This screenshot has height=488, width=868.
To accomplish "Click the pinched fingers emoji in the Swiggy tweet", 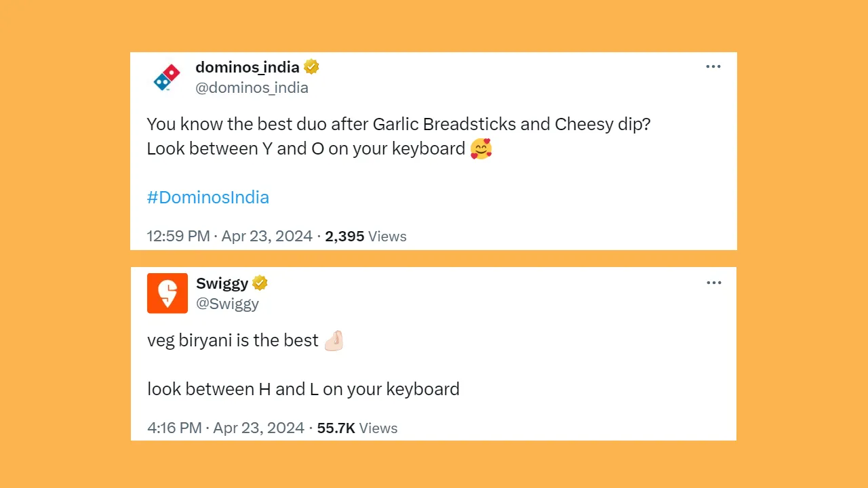I will pyautogui.click(x=334, y=340).
